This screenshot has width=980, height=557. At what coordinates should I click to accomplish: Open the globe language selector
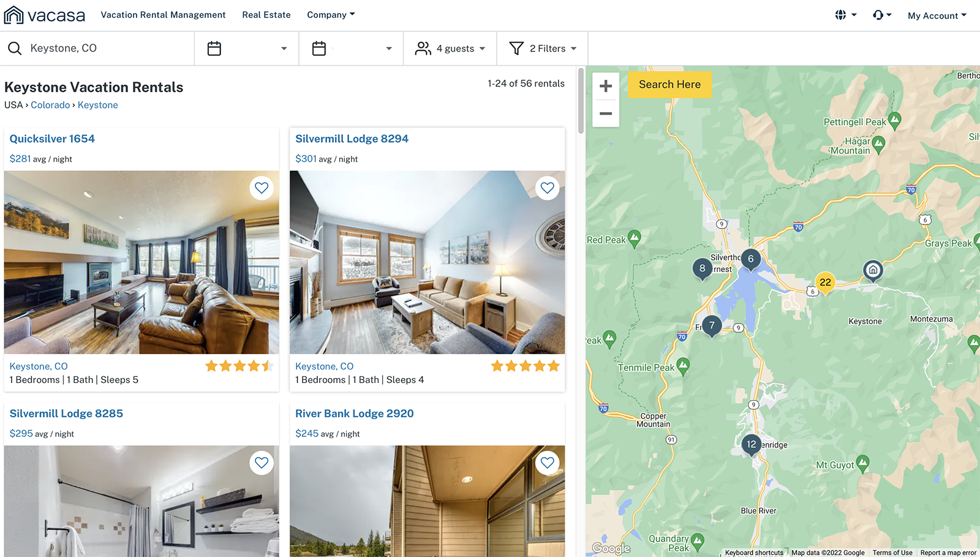point(845,15)
